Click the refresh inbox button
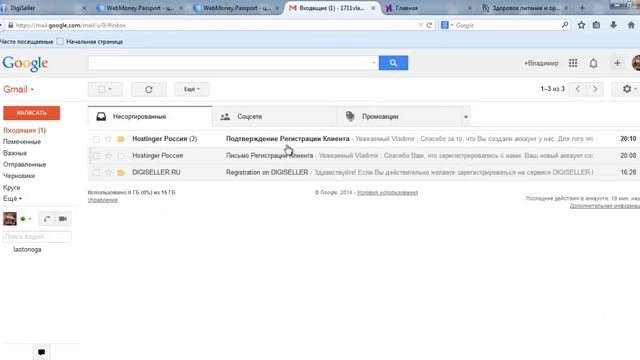Image resolution: width=640 pixels, height=360 pixels. point(149,89)
